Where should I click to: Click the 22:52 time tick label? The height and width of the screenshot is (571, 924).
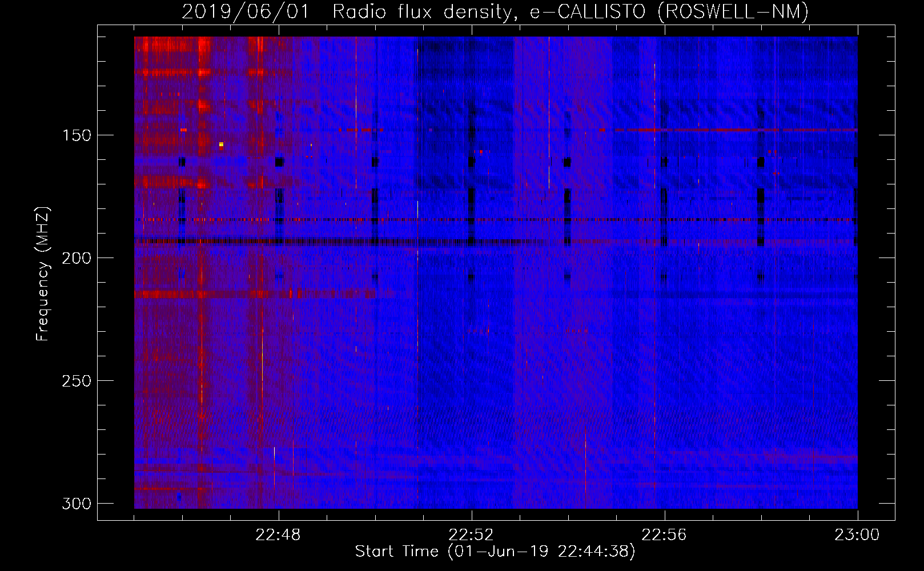471,535
